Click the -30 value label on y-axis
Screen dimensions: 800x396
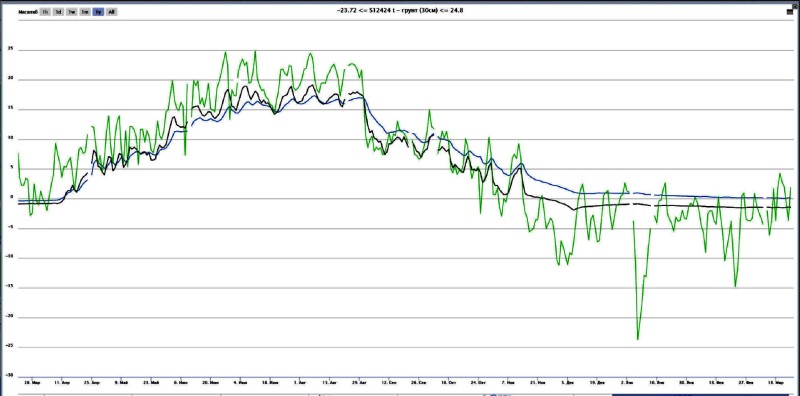[10, 375]
